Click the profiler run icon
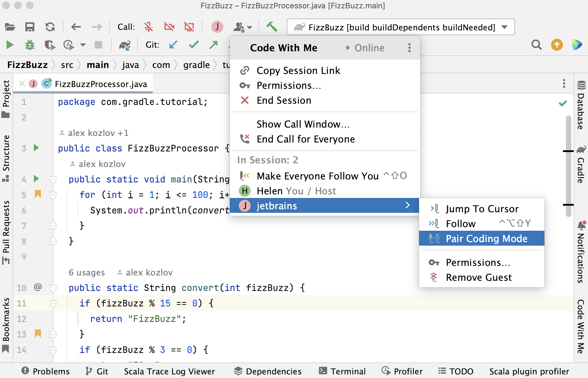The width and height of the screenshot is (588, 378). [x=69, y=45]
